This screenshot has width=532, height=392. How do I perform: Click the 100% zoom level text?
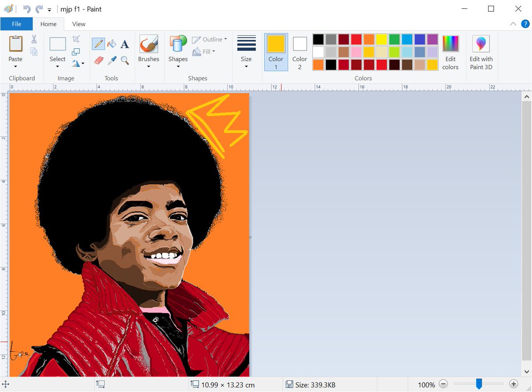426,384
